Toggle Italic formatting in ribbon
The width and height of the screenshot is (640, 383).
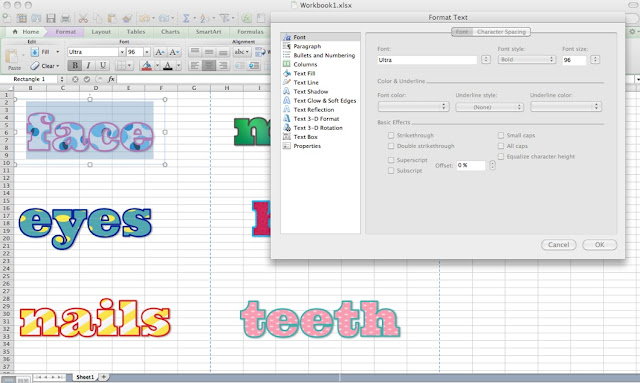tap(88, 65)
